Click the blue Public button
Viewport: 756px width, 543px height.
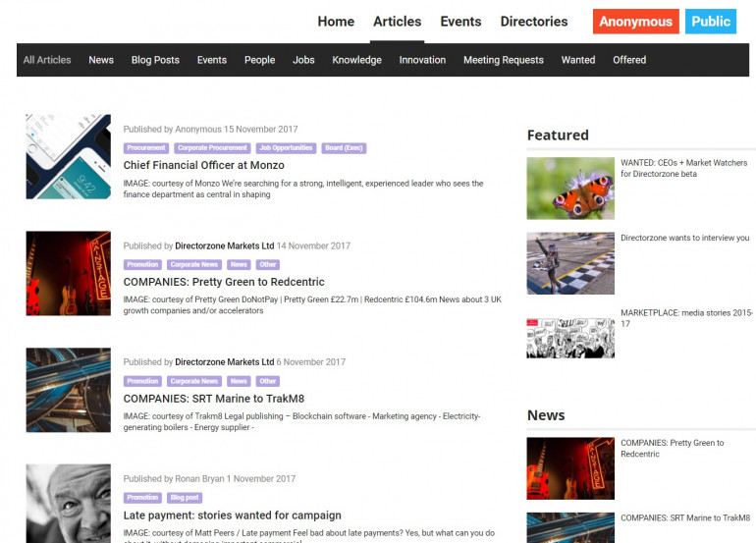tap(711, 22)
